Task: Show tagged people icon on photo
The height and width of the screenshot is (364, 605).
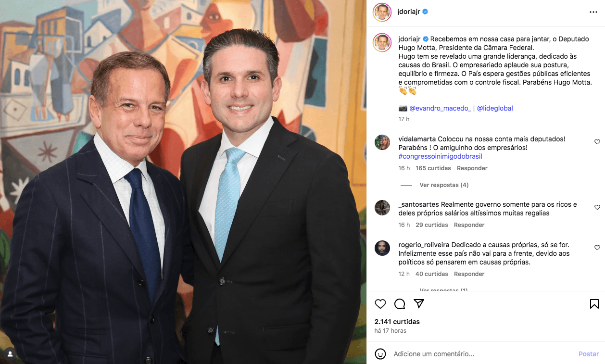Action: coord(10,354)
